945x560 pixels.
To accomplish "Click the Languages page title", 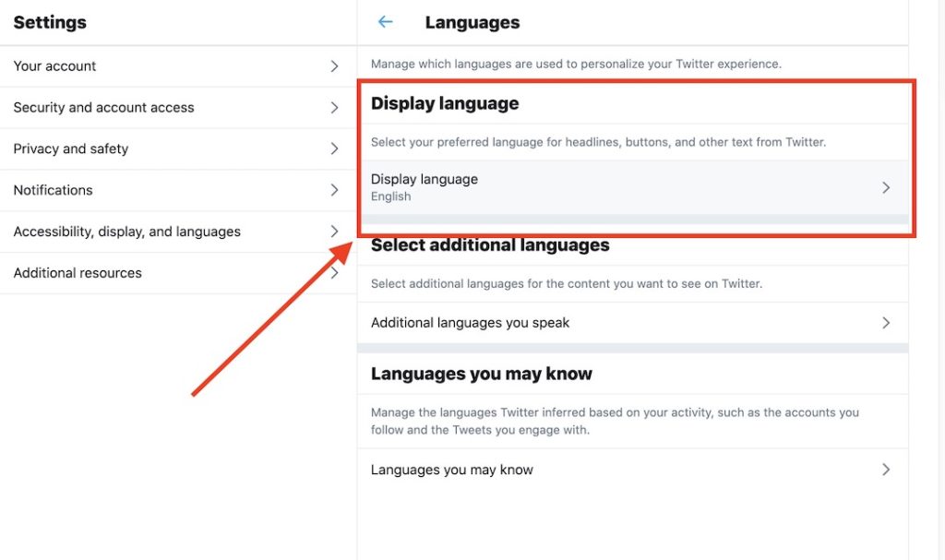I will (x=472, y=21).
